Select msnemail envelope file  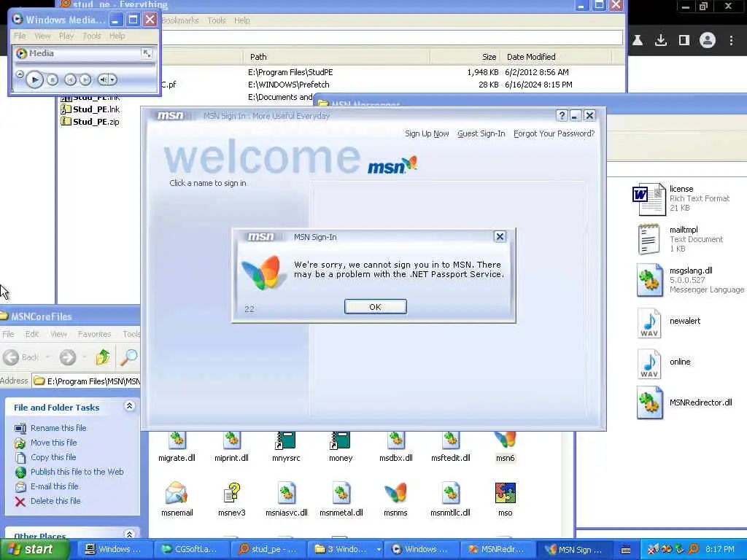click(x=177, y=499)
